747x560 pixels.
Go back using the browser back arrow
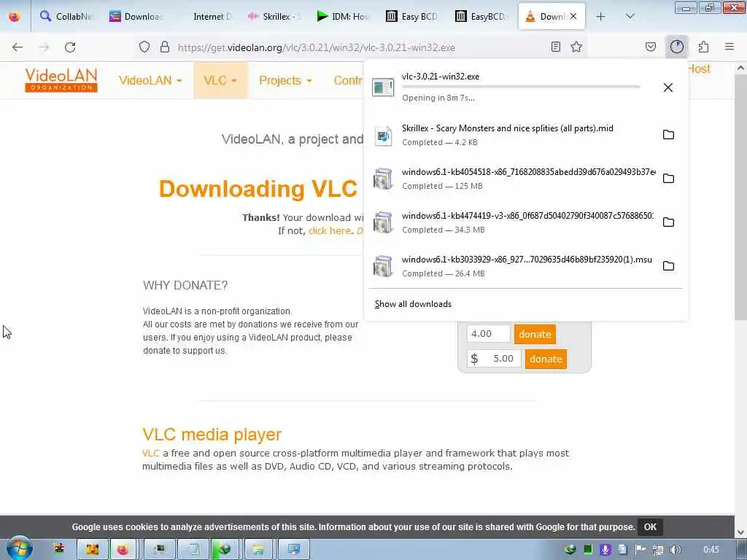coord(18,47)
